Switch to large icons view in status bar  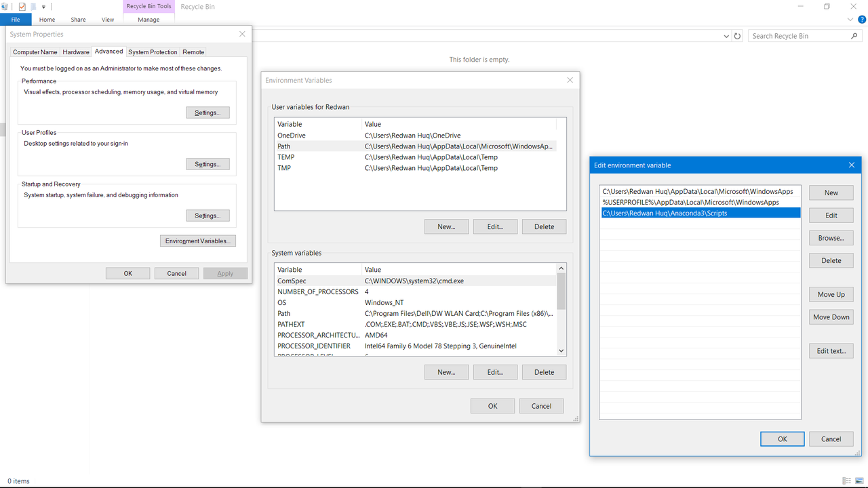[x=859, y=481]
